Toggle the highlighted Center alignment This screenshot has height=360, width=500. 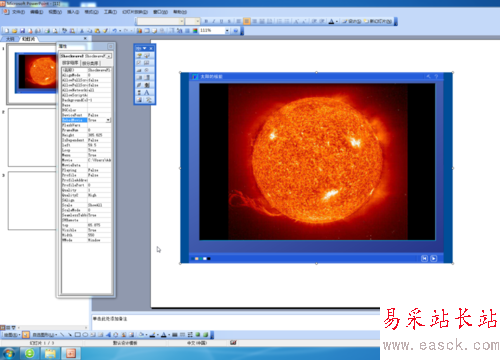(247, 21)
